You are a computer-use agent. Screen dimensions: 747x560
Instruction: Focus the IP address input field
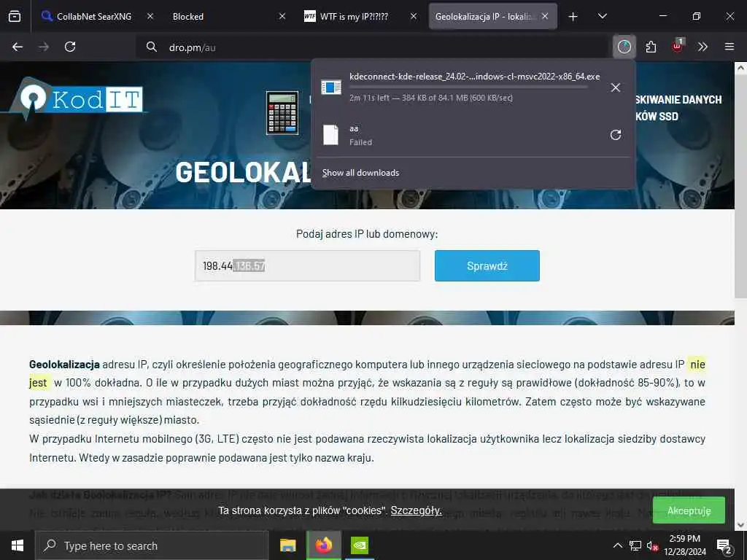pyautogui.click(x=307, y=265)
